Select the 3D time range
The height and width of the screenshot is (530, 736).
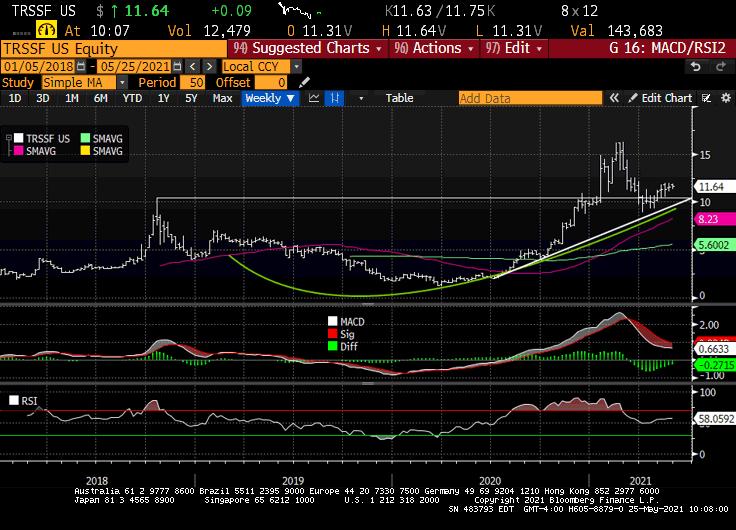coord(43,98)
